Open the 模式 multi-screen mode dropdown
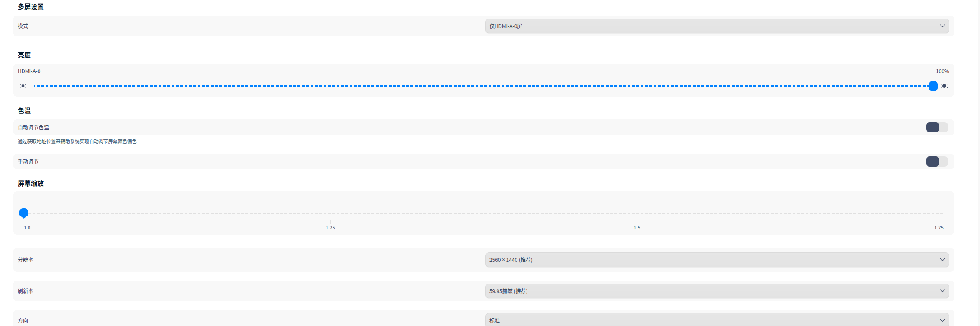The height and width of the screenshot is (326, 980). 717,26
